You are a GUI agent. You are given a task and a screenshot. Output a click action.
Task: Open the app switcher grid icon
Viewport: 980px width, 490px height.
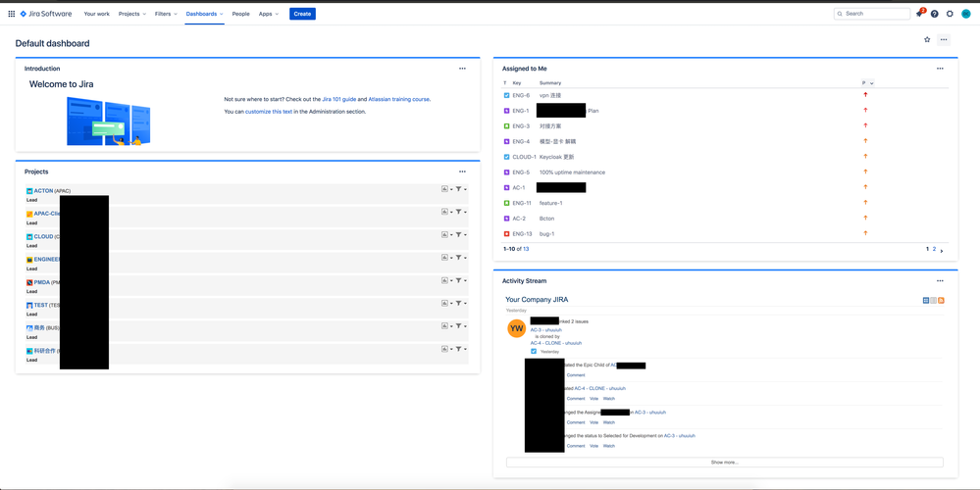point(11,14)
